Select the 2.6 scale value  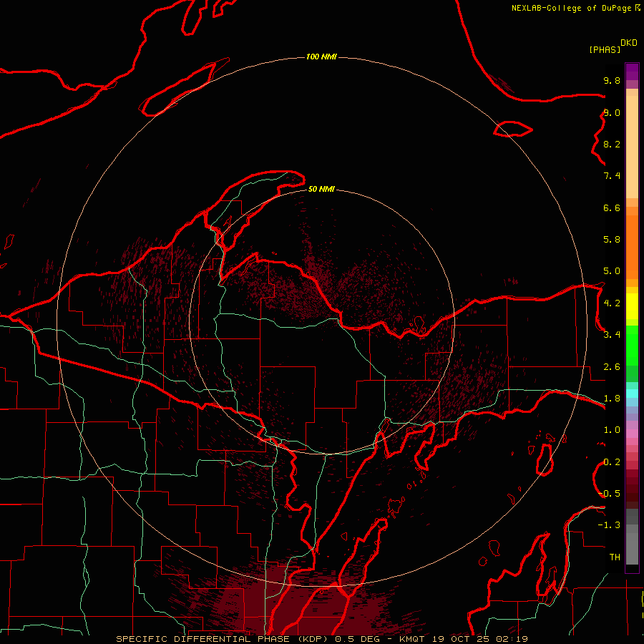pos(612,367)
